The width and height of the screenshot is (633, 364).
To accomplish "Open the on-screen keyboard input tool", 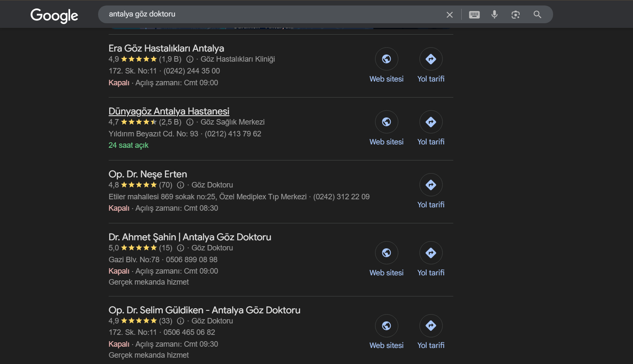I will [474, 15].
